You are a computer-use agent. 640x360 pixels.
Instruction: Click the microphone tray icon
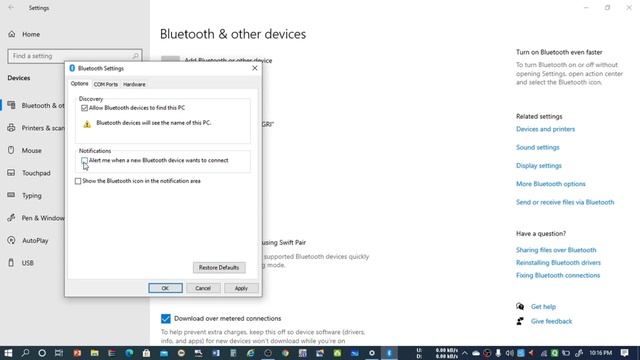click(498, 353)
